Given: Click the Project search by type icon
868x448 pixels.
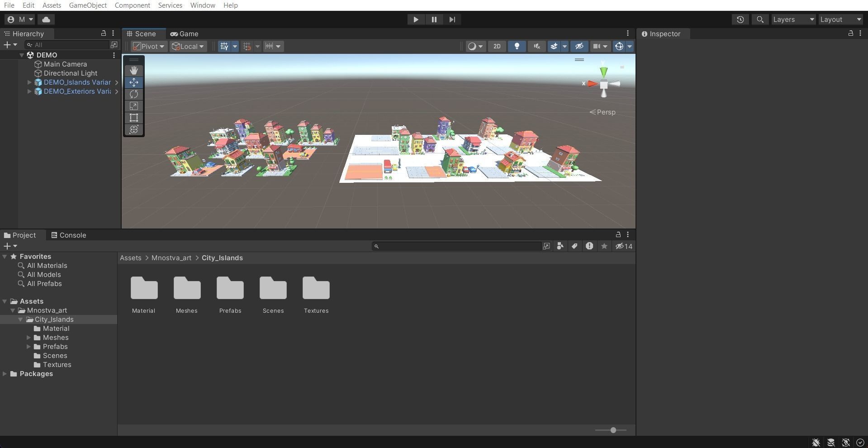Looking at the screenshot, I should click(x=560, y=246).
